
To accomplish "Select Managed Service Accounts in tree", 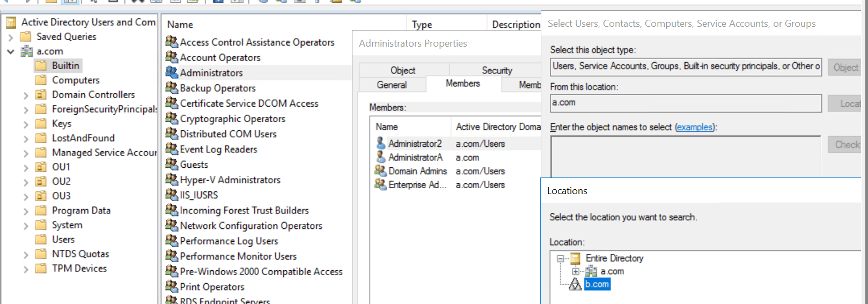I will coord(104,152).
